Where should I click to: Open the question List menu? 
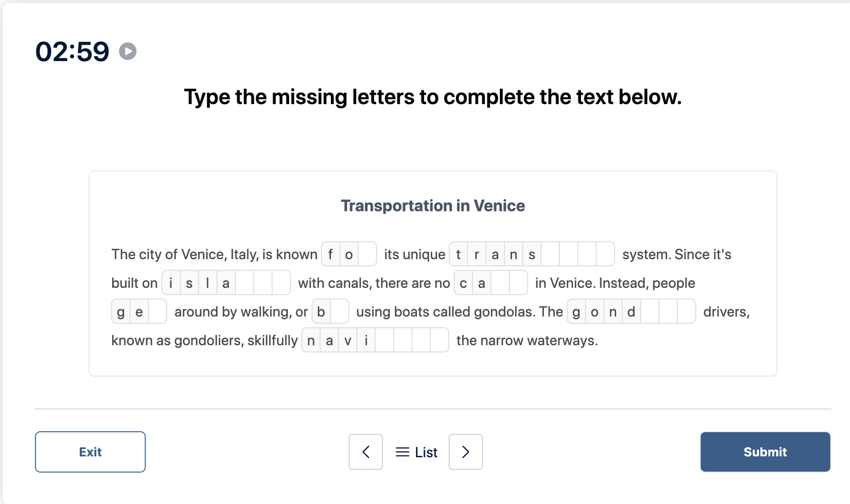point(416,452)
